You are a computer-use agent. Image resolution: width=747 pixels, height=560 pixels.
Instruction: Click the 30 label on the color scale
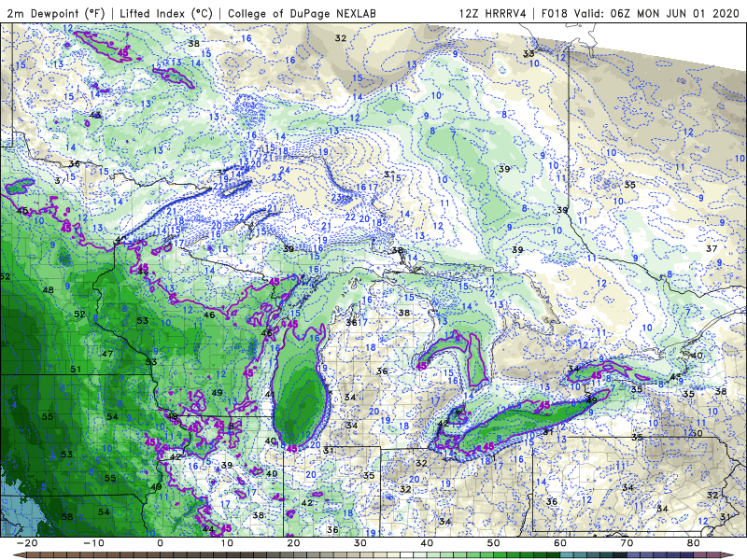[x=360, y=543]
